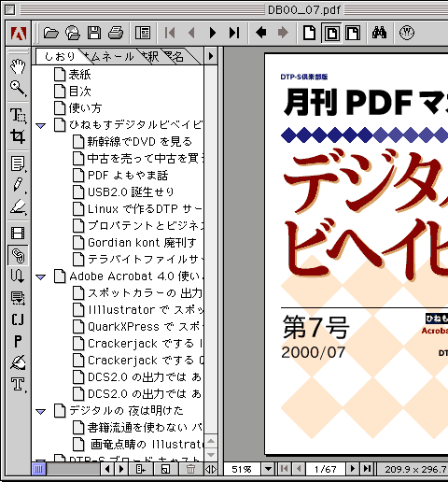Open the navigation pane menu arrow
The image size is (448, 482).
pyautogui.click(x=211, y=56)
